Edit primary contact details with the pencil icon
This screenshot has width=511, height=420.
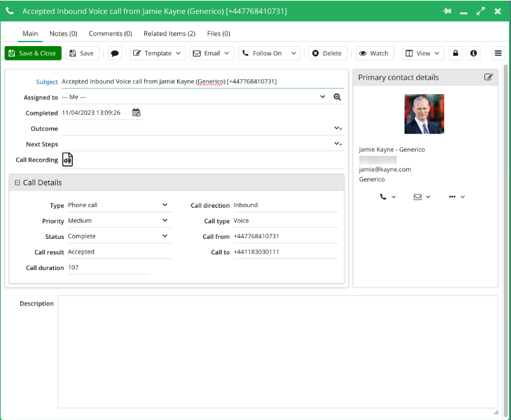click(488, 77)
